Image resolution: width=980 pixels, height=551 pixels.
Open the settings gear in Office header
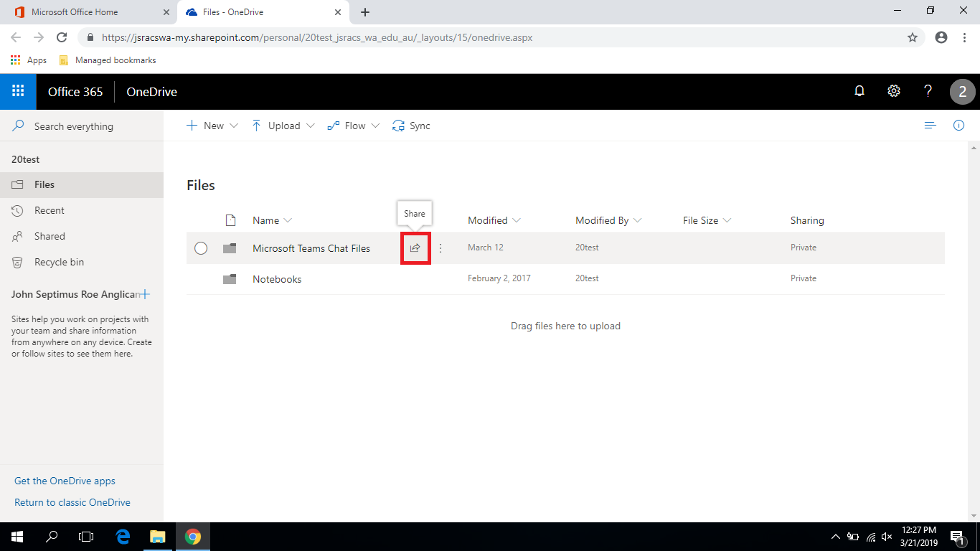click(894, 91)
